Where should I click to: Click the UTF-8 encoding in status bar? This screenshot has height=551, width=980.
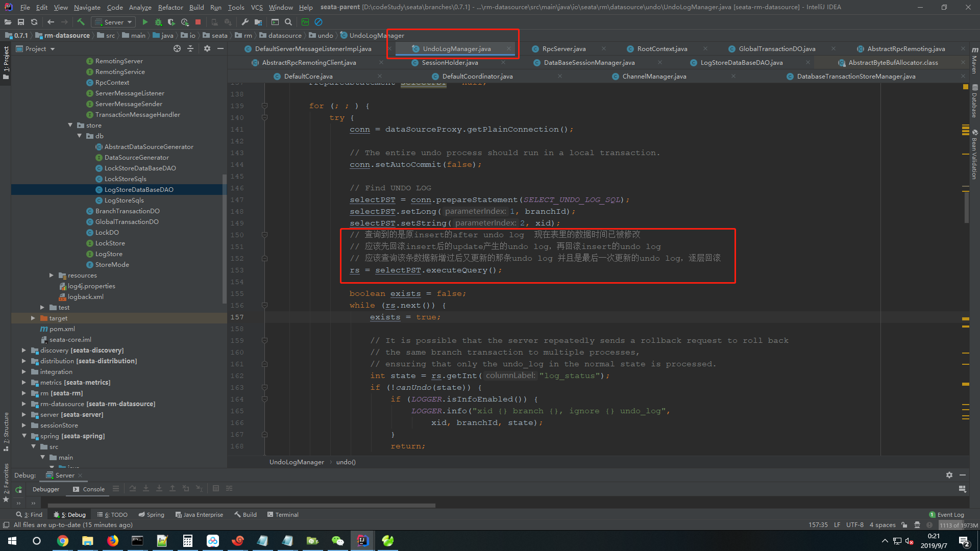click(x=854, y=524)
